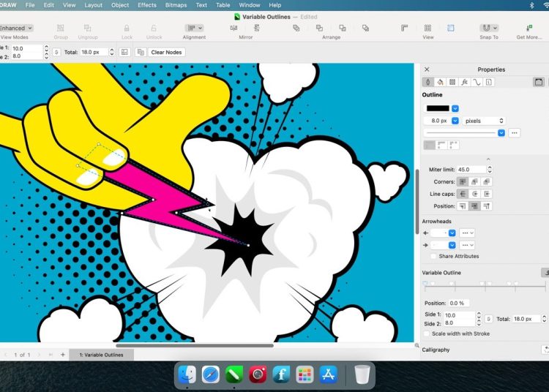Viewport: 549px width, 392px height.
Task: Open the Fill tab in Properties
Action: [x=441, y=82]
